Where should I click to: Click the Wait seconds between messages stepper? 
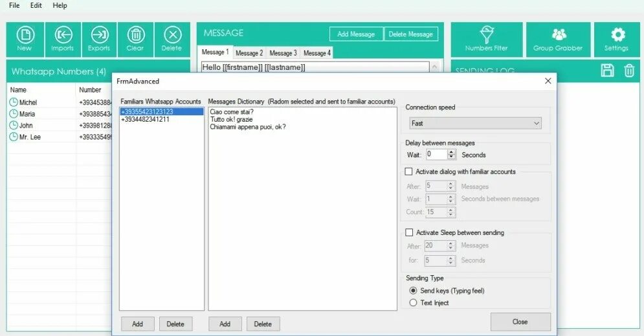coord(450,199)
